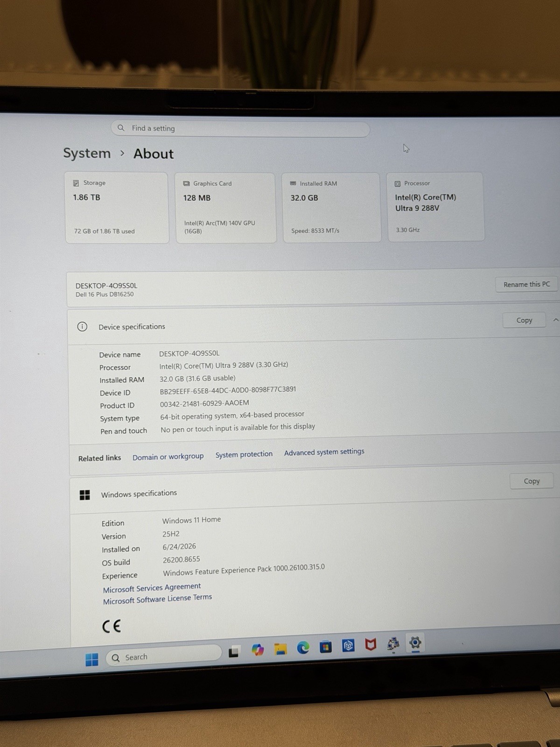Viewport: 560px width, 747px height.
Task: Click the Device name value DESKTOP-4O9SS0L
Action: pyautogui.click(x=189, y=353)
